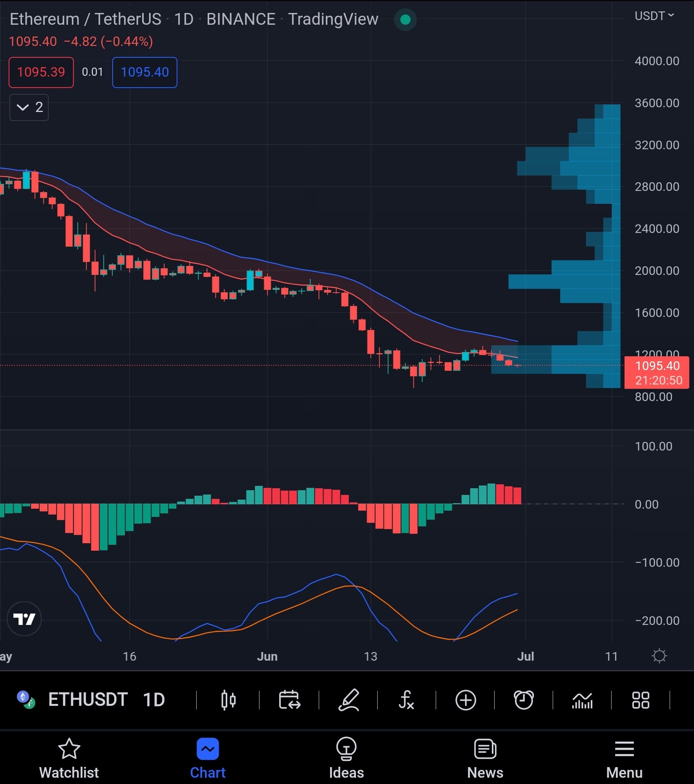The image size is (694, 784).
Task: Open the News tab
Action: pos(485,758)
